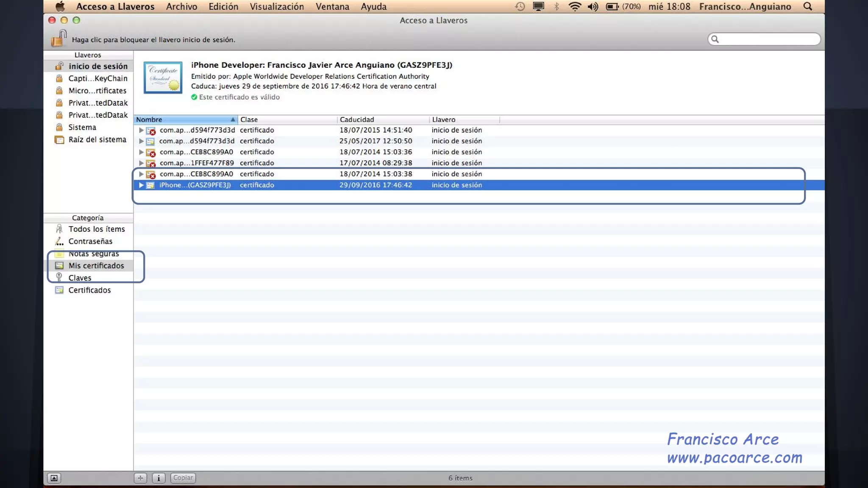Image resolution: width=868 pixels, height=488 pixels.
Task: Open the Claves category
Action: (x=80, y=278)
